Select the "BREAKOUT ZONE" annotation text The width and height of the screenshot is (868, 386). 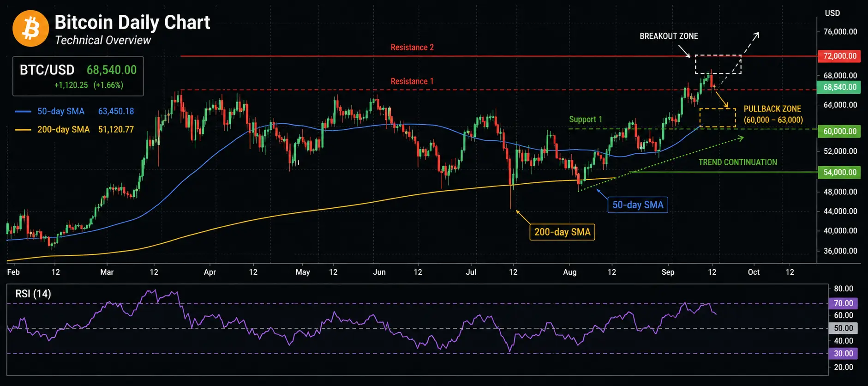click(x=669, y=36)
